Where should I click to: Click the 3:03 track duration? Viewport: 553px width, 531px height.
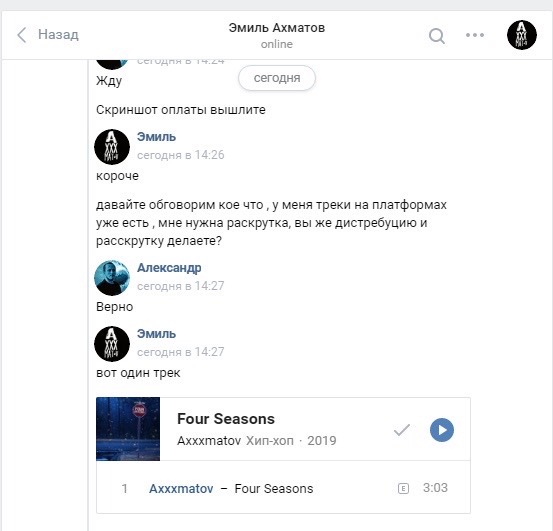(x=435, y=488)
